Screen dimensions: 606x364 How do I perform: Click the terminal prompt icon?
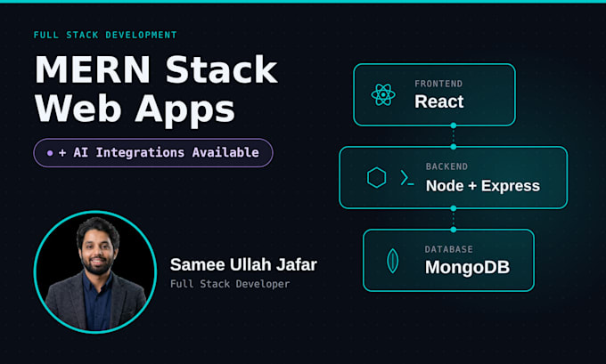407,178
